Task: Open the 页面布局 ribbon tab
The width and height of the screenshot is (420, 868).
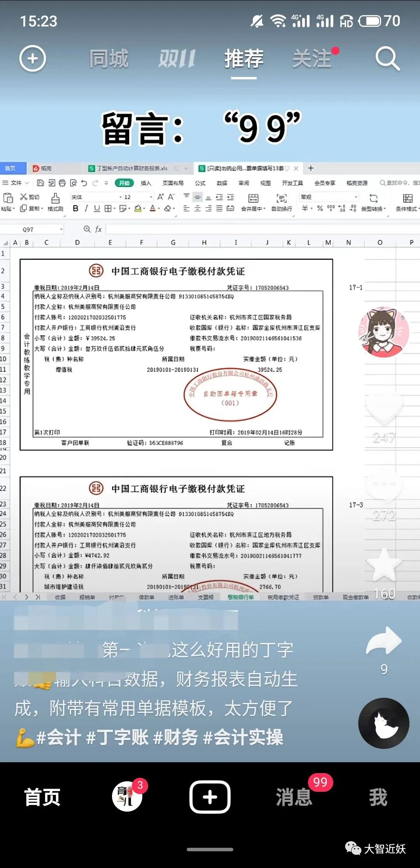Action: 173,183
